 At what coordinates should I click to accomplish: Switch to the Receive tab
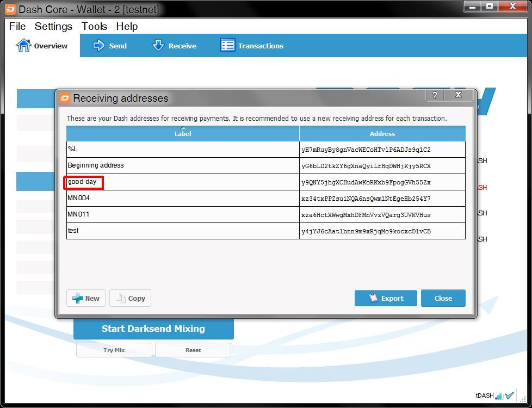pyautogui.click(x=175, y=46)
